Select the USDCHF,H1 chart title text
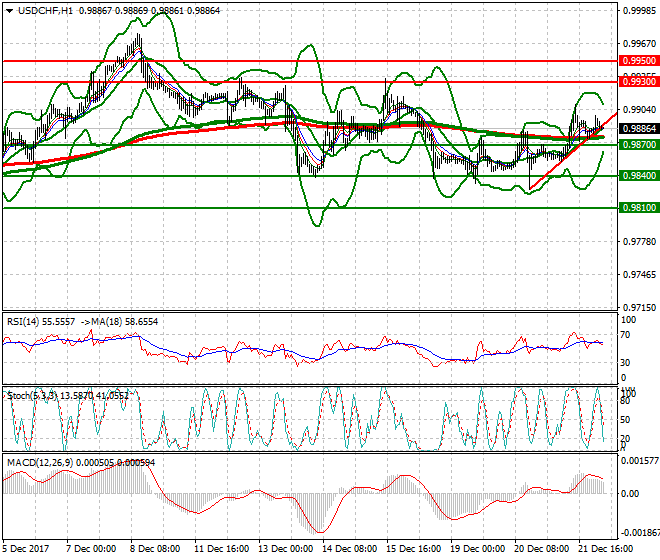This screenshot has width=660, height=560. tap(45, 11)
